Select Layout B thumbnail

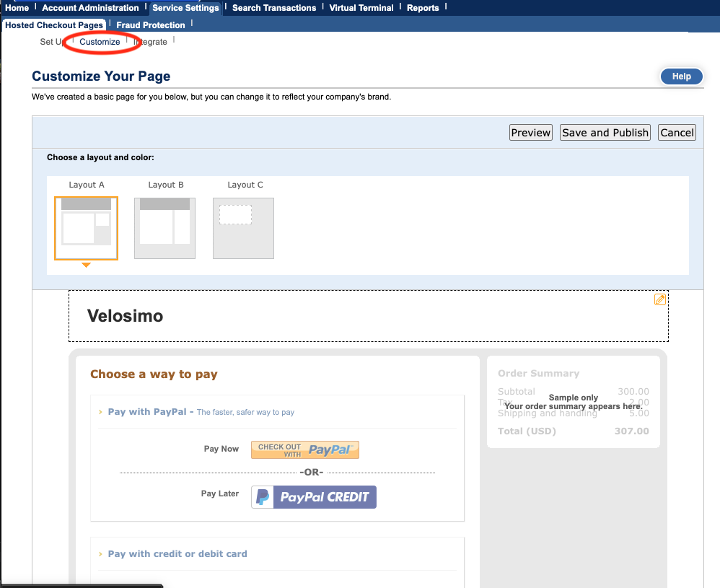click(x=164, y=228)
